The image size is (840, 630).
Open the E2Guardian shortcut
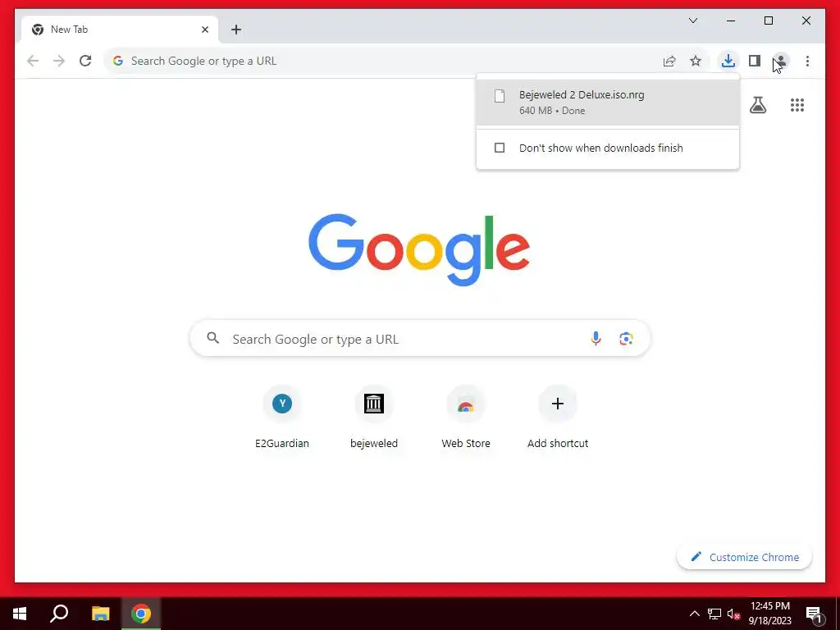[282, 418]
